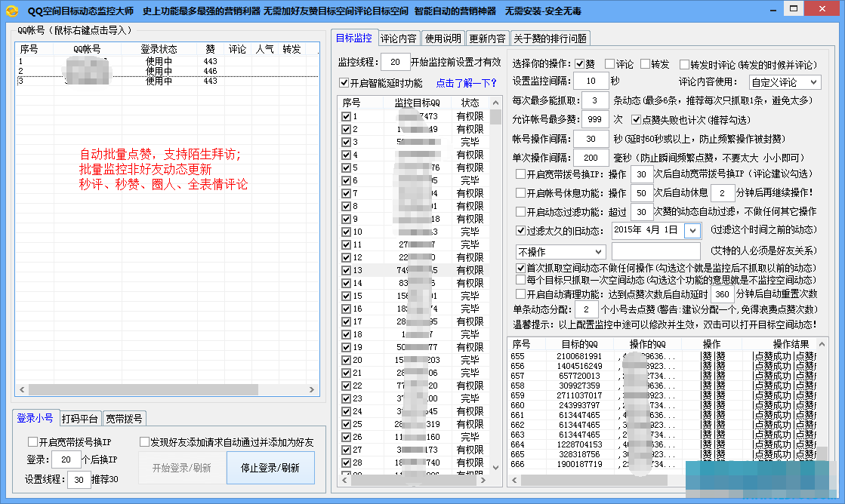The height and width of the screenshot is (504, 845).
Task: Uncheck row 13 in the monitored QQ list
Action: 346,270
